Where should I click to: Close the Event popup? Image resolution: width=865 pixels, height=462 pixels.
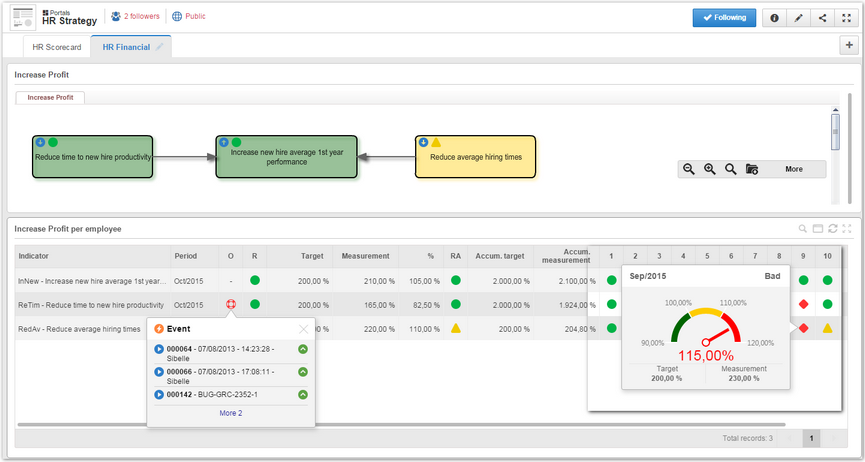click(x=303, y=330)
